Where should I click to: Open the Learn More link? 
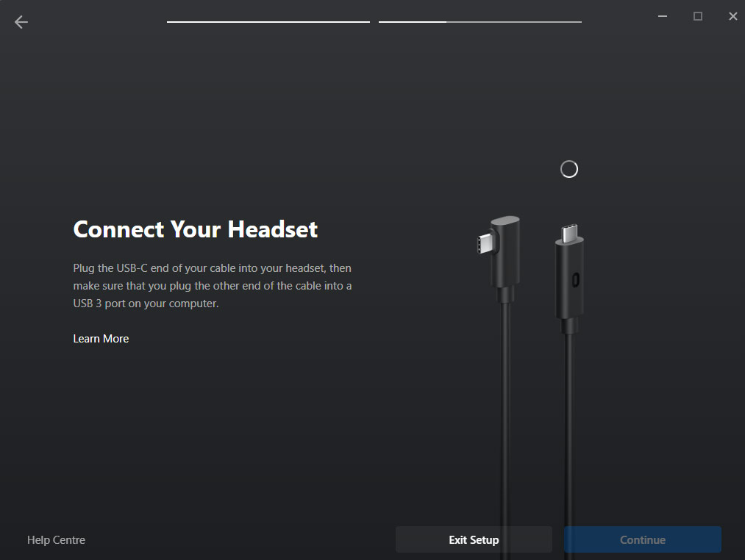tap(101, 339)
